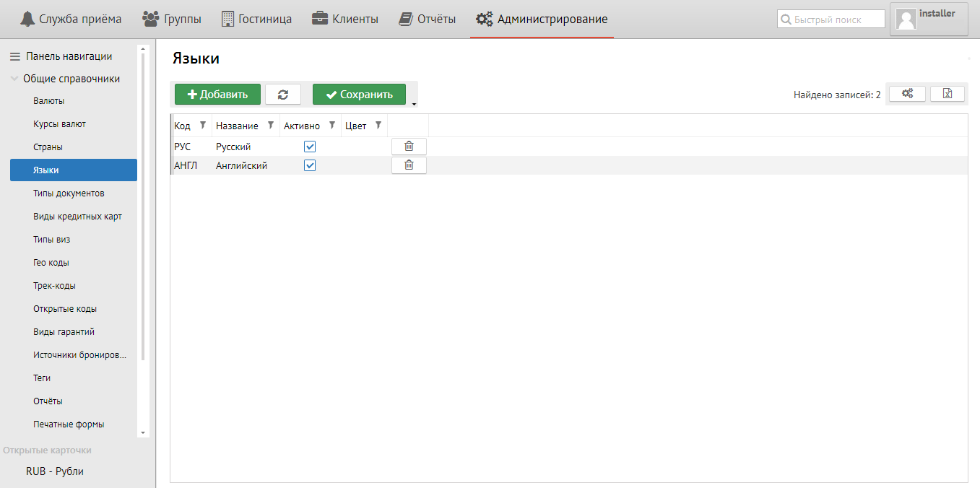Open the Отчёты top menu
Image resolution: width=980 pixels, height=488 pixels.
coord(428,19)
